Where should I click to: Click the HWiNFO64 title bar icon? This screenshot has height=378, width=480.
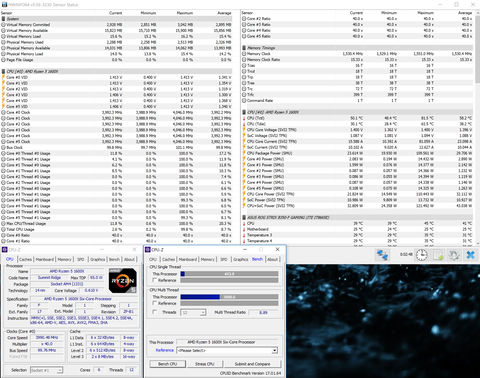4,4
